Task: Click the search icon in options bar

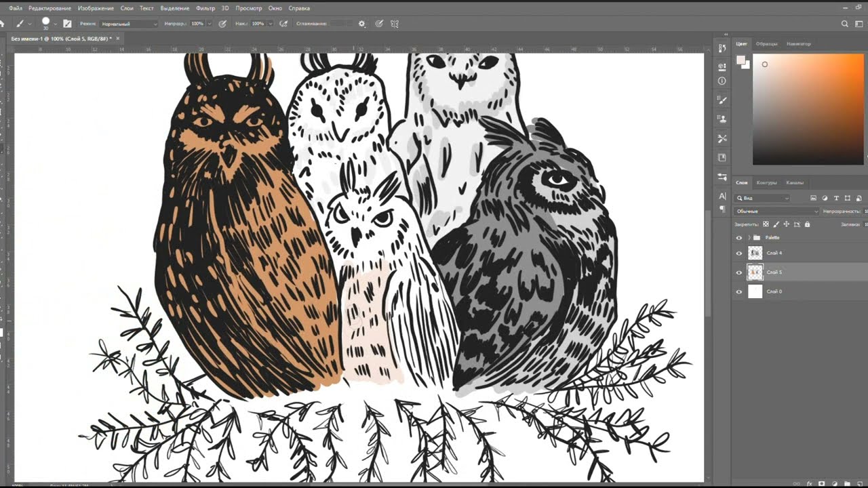Action: (845, 23)
